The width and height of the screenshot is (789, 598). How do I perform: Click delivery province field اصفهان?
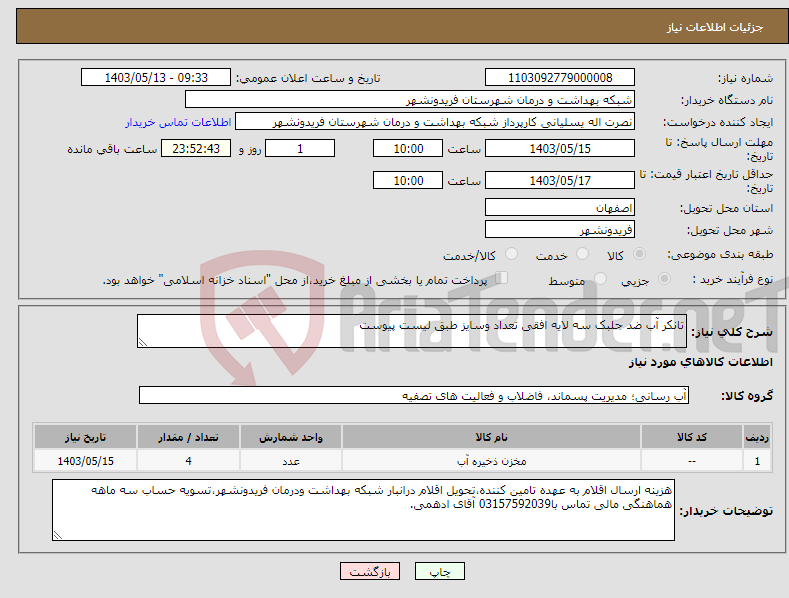pyautogui.click(x=560, y=207)
